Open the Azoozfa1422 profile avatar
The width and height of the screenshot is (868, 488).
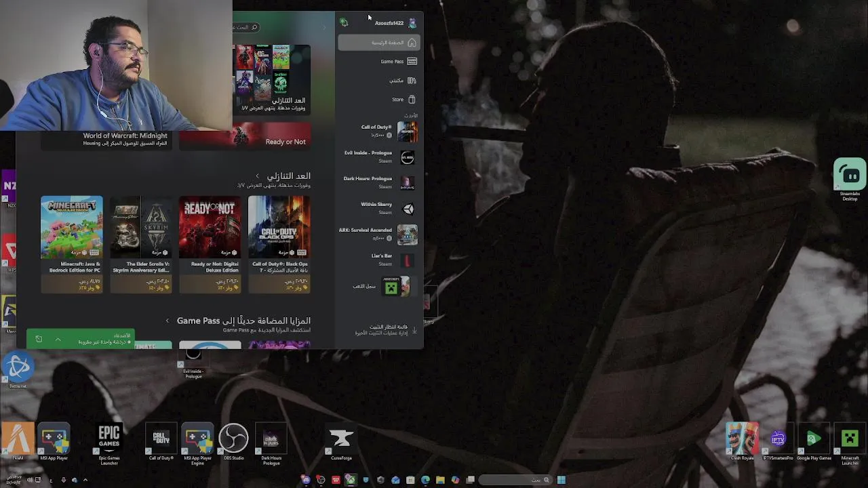(412, 23)
